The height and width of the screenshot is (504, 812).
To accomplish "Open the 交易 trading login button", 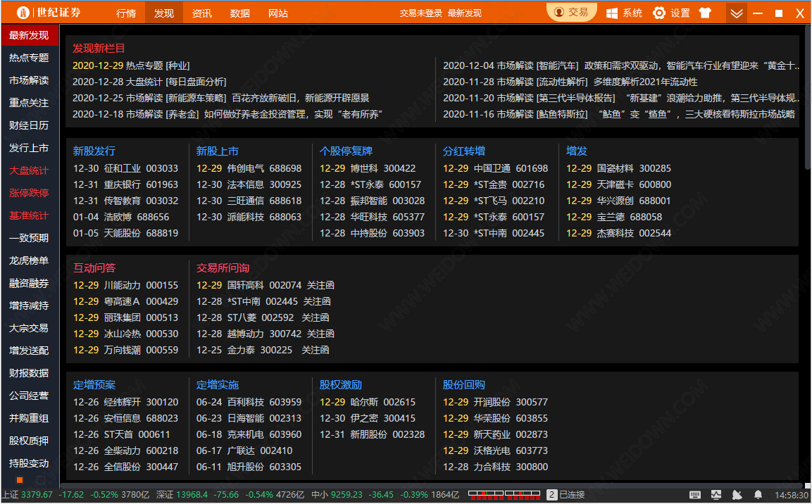I will pos(572,13).
